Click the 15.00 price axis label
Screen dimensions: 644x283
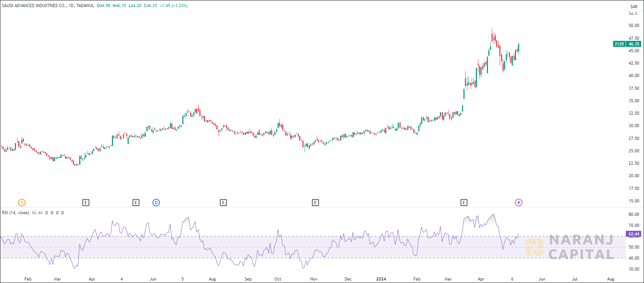634,201
